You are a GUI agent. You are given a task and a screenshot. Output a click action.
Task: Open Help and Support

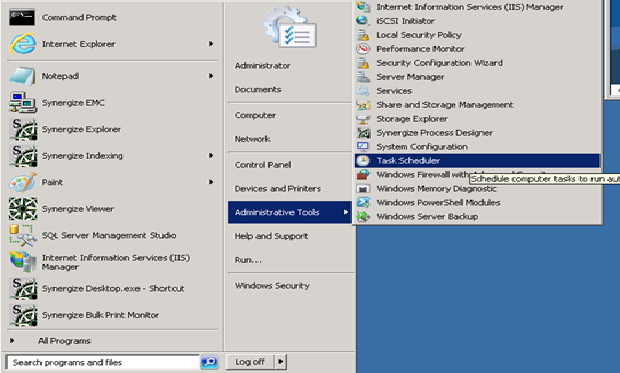tap(271, 236)
